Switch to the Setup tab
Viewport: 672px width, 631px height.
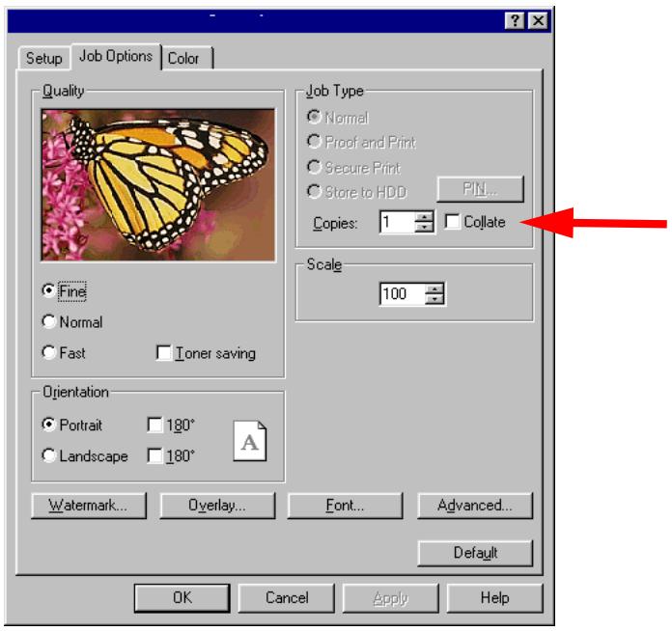click(x=44, y=58)
